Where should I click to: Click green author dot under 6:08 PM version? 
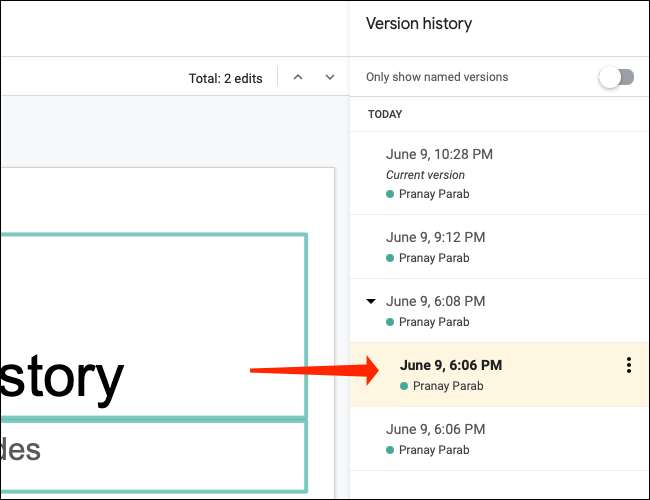[390, 322]
